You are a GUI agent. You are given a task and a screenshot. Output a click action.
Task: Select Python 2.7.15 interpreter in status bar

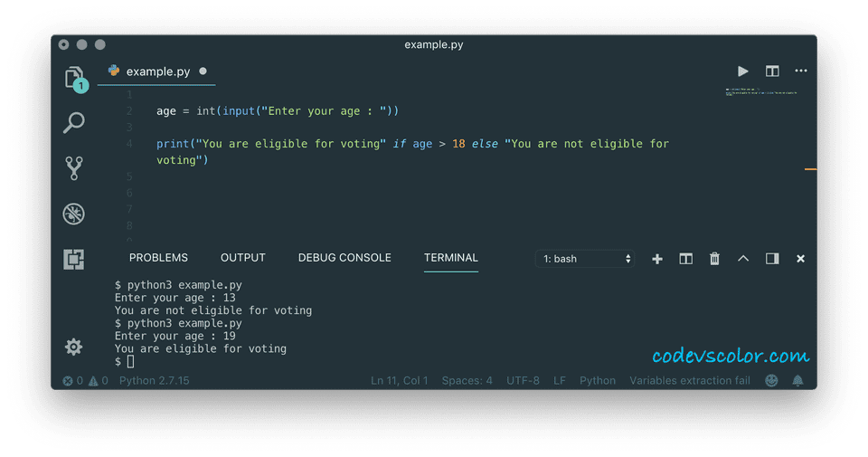pos(154,381)
